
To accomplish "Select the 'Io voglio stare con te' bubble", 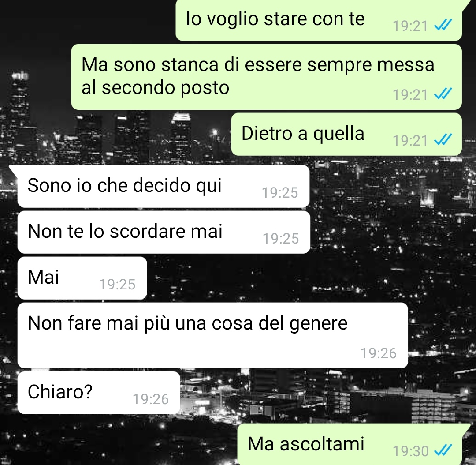I will (319, 20).
